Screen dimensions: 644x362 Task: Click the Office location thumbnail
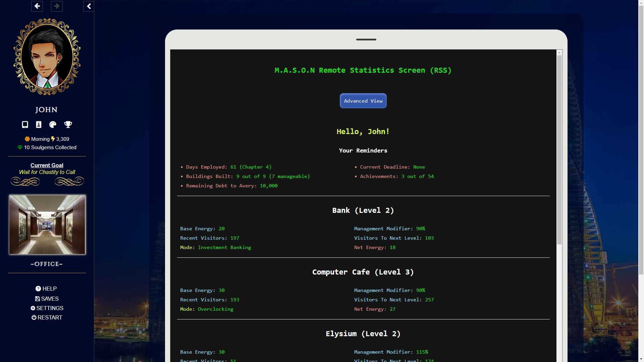47,225
